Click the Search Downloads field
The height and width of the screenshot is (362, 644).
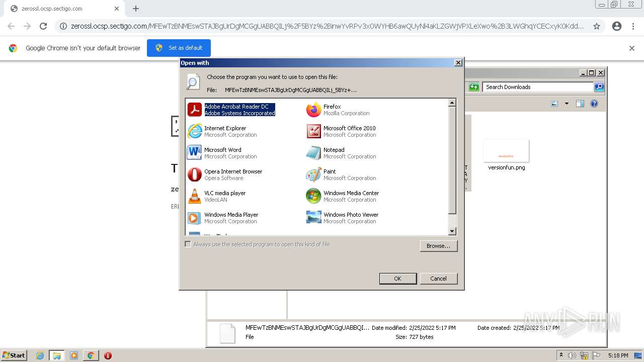537,87
